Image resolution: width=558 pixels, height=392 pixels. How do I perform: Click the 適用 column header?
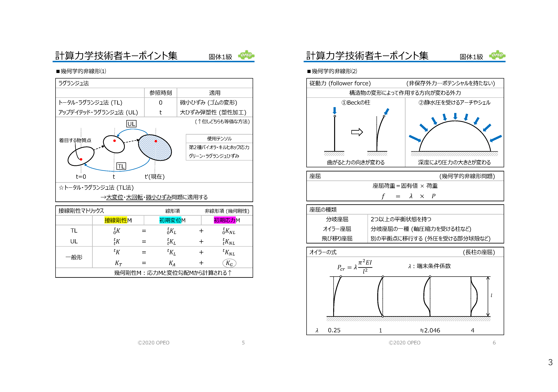click(215, 93)
